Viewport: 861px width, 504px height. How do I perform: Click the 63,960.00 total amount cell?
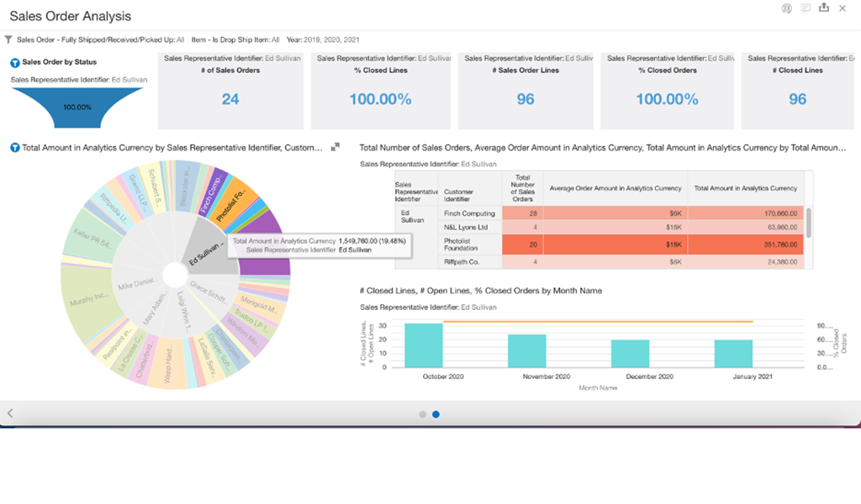(x=745, y=227)
